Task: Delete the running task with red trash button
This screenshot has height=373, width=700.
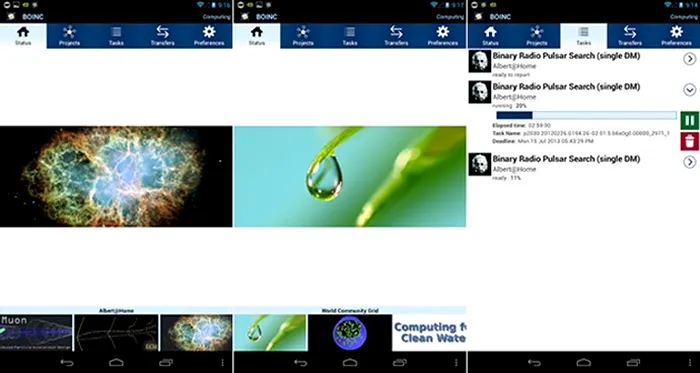Action: point(690,141)
